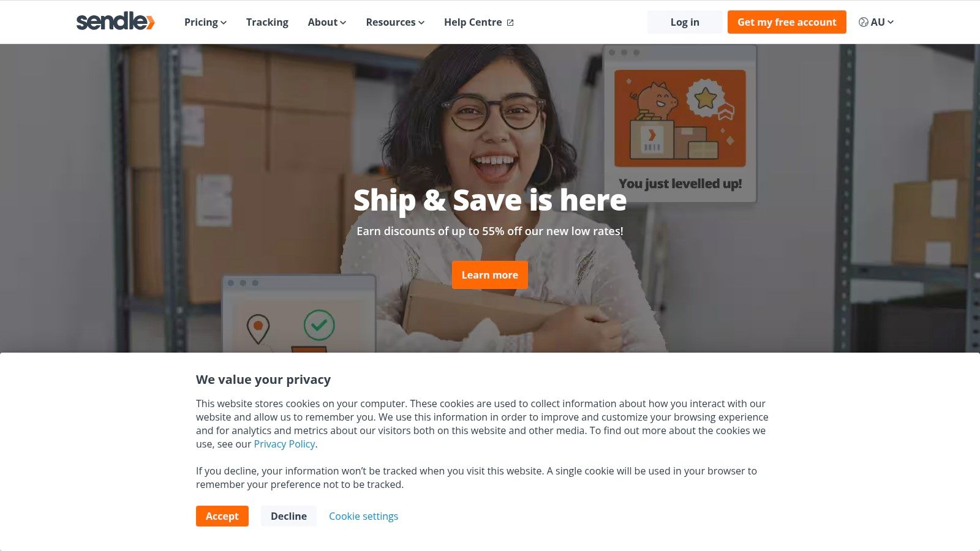Click the star badge in levelled up card
The height and width of the screenshot is (551, 980).
pos(706,98)
